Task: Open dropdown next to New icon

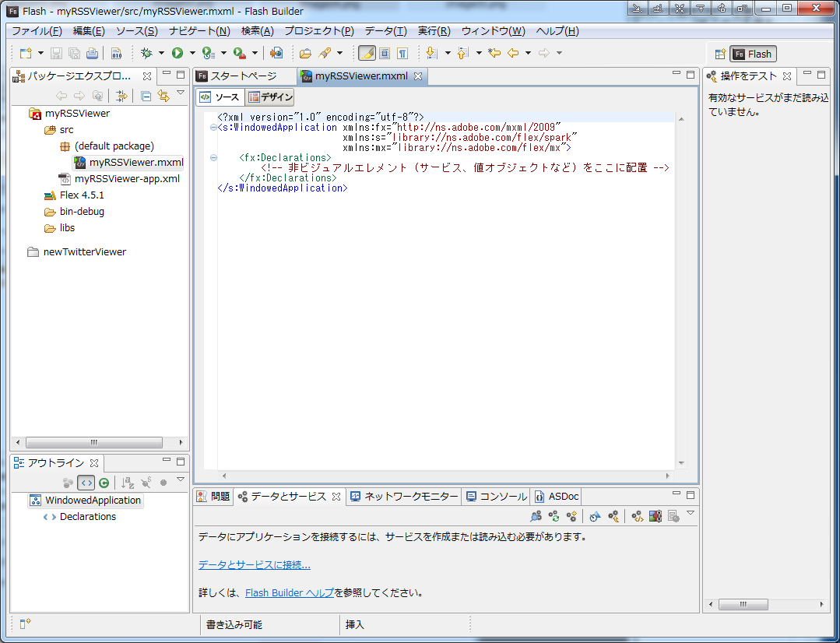Action: coord(40,53)
